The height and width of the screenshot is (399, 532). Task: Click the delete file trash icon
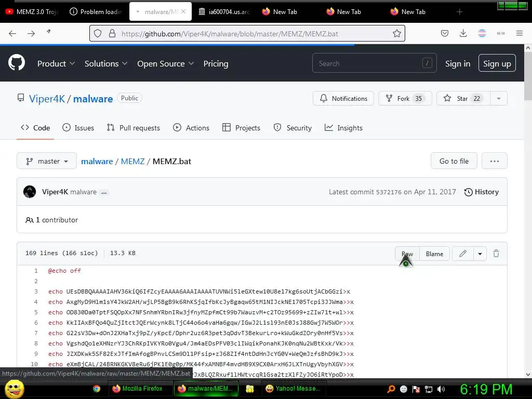496,254
